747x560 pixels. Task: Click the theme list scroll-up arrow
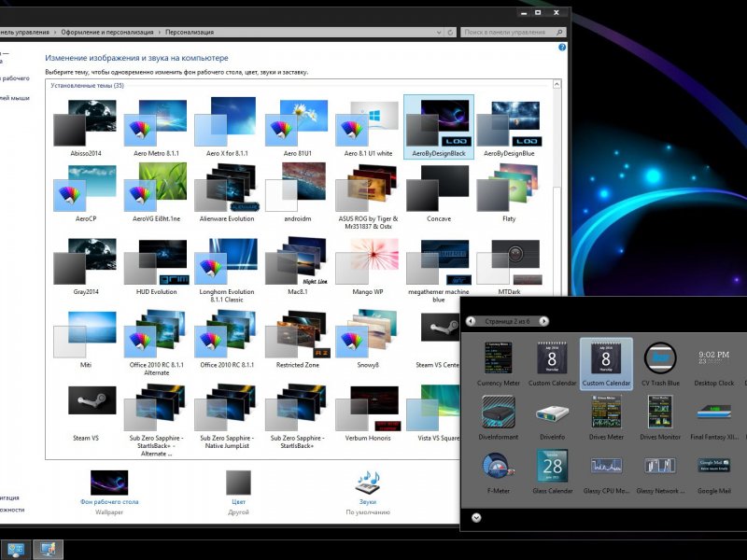click(x=557, y=84)
